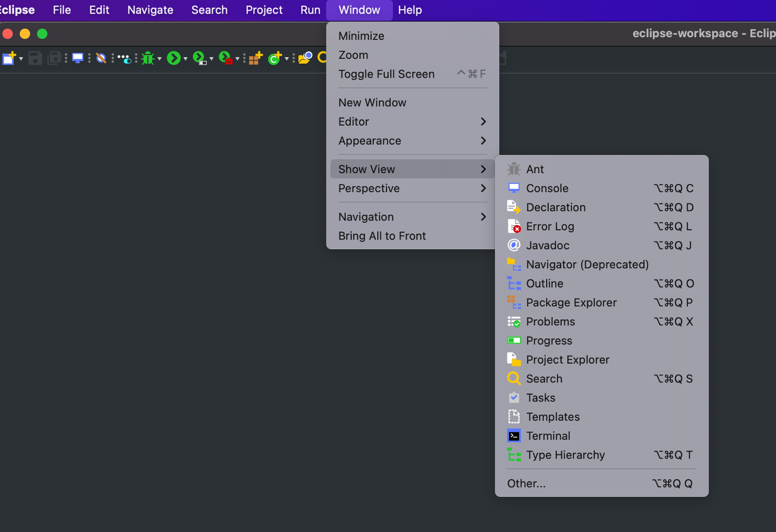Click the Open Type folder icon
Image resolution: width=776 pixels, height=532 pixels.
pos(305,58)
